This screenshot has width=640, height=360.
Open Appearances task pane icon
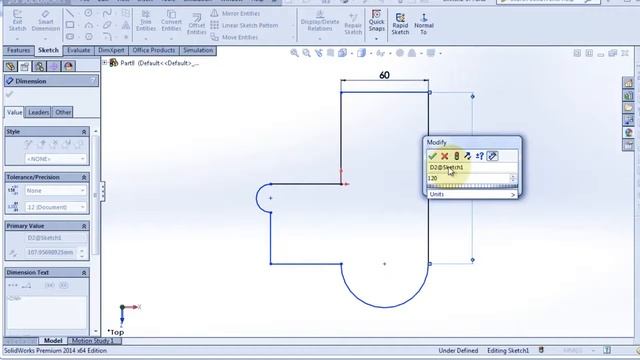pyautogui.click(x=628, y=133)
